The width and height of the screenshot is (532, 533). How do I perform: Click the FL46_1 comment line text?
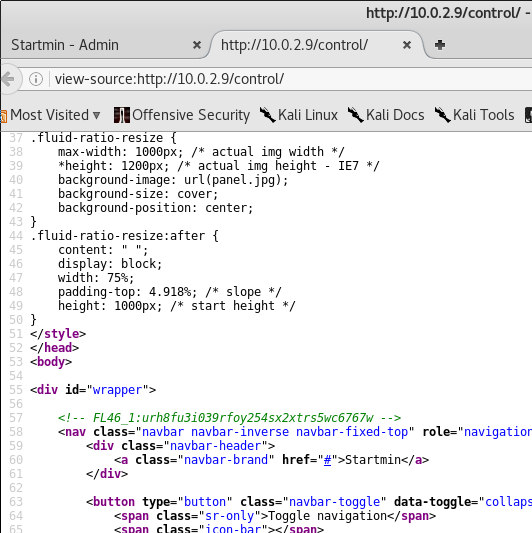pyautogui.click(x=229, y=418)
